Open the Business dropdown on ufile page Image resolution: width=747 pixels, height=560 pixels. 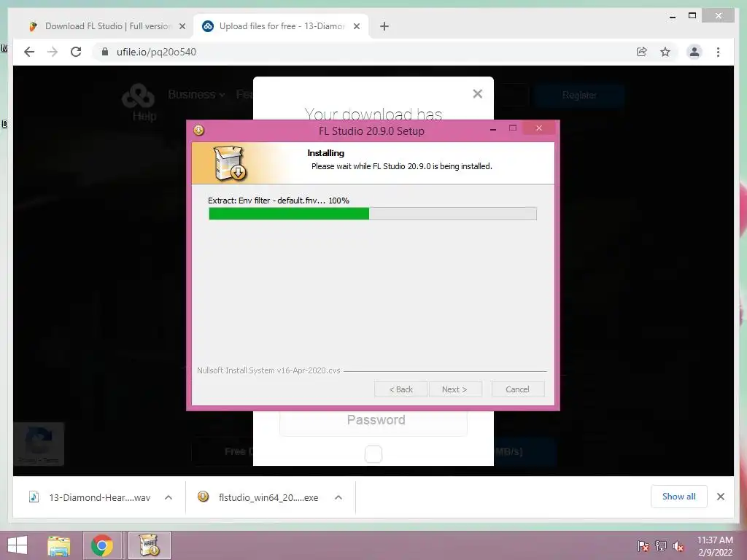pyautogui.click(x=196, y=95)
